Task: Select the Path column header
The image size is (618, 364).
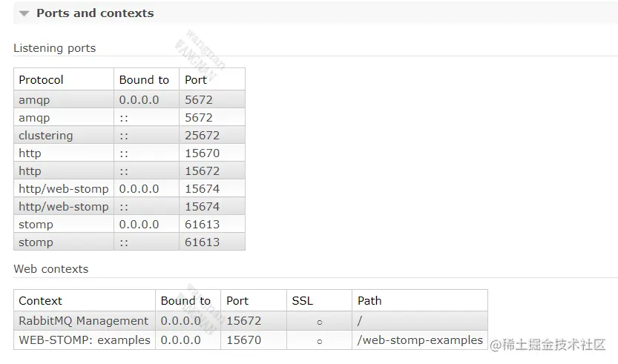Action: [x=420, y=300]
